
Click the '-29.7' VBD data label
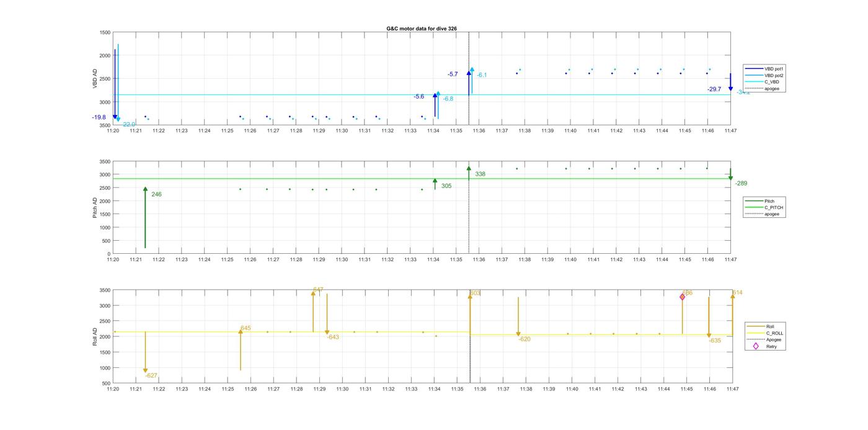(714, 89)
